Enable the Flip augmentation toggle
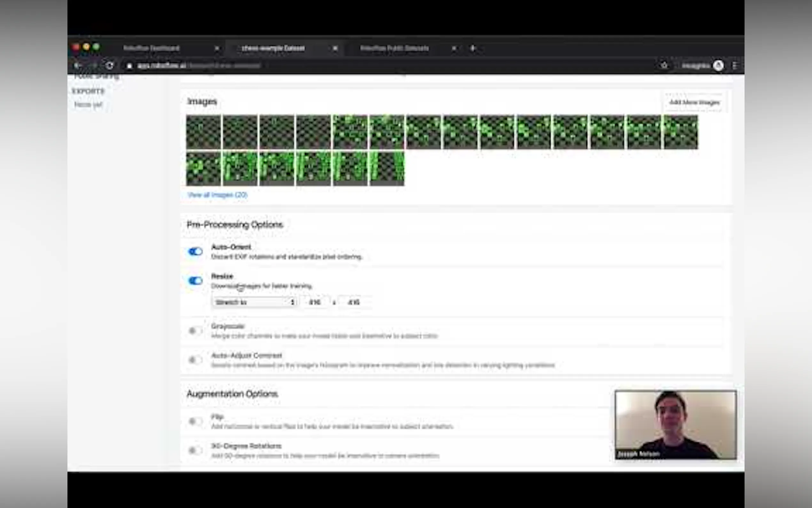The image size is (812, 508). 195,421
